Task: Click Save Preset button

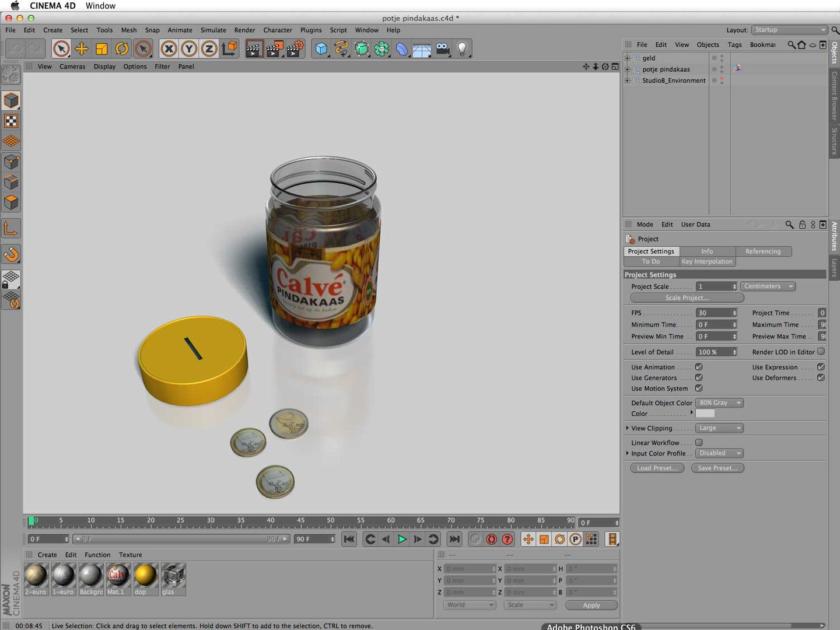Action: click(717, 468)
